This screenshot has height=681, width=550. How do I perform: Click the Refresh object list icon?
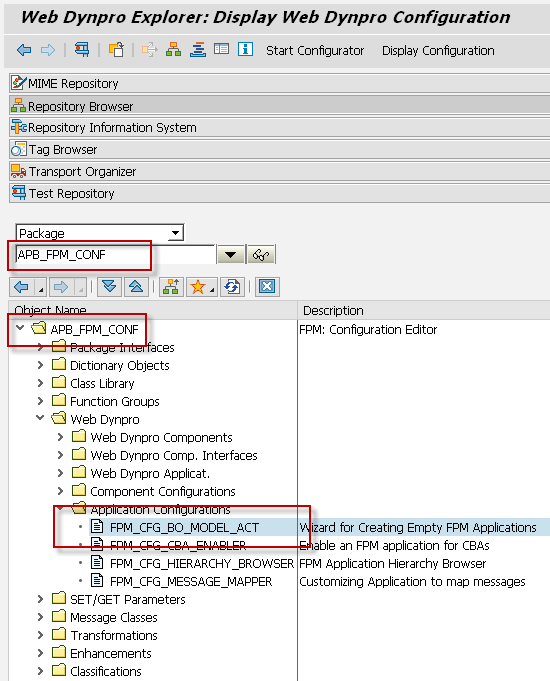[x=232, y=287]
